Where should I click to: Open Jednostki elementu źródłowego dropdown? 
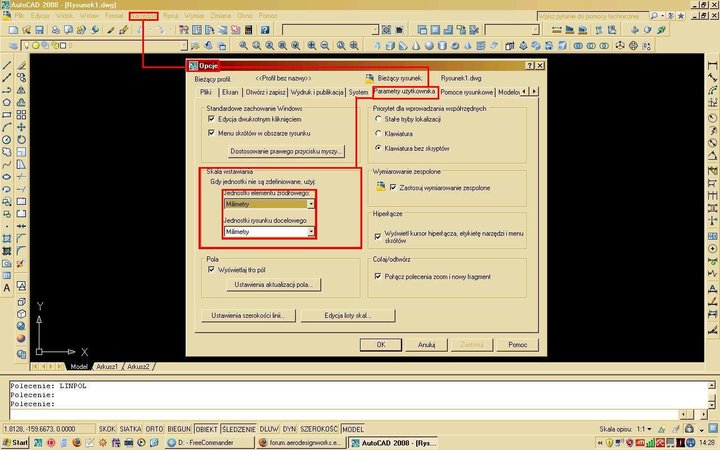click(x=269, y=204)
